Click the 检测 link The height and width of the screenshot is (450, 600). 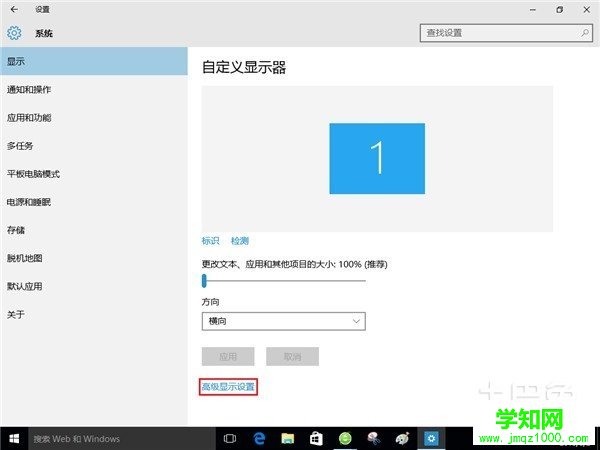(x=240, y=241)
